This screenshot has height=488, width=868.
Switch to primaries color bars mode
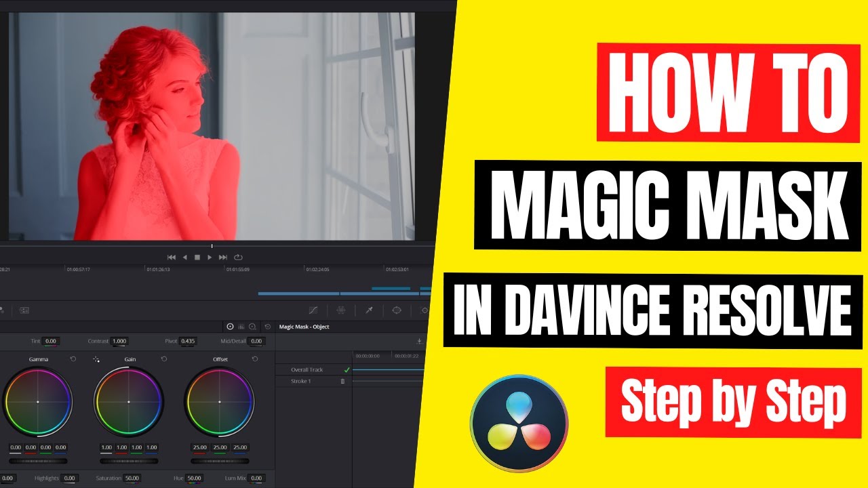[x=241, y=327]
